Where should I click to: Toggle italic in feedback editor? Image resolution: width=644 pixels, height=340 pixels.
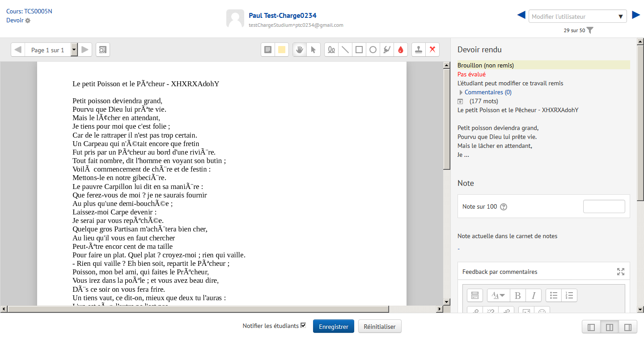click(534, 295)
